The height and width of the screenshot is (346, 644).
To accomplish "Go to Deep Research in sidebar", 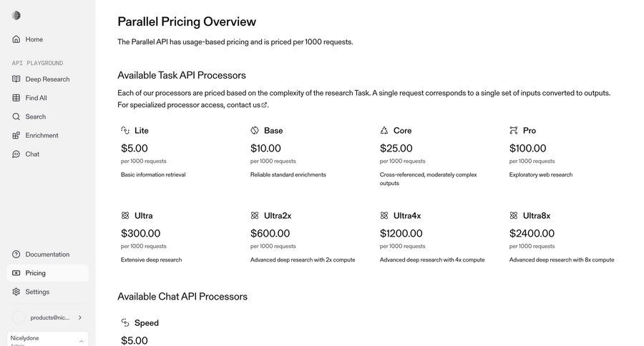I will click(47, 79).
